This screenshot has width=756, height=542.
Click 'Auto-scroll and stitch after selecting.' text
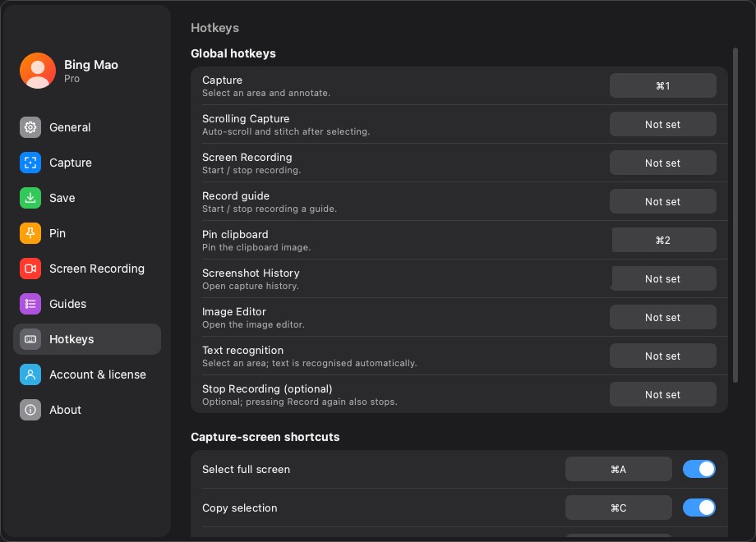click(x=286, y=131)
